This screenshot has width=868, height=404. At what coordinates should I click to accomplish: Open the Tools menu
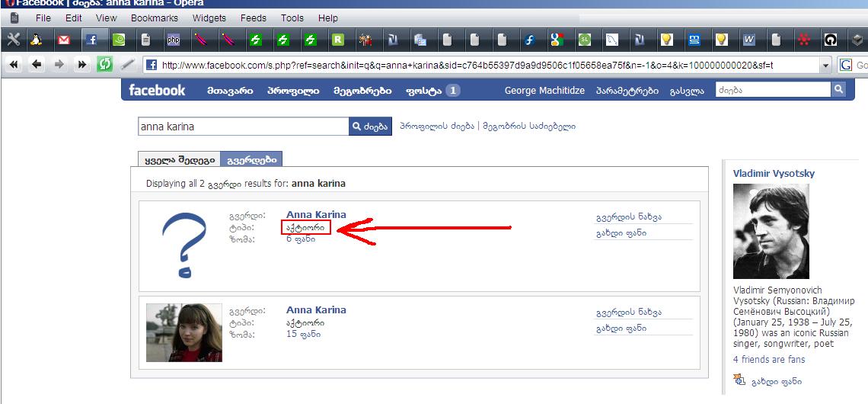tap(292, 18)
